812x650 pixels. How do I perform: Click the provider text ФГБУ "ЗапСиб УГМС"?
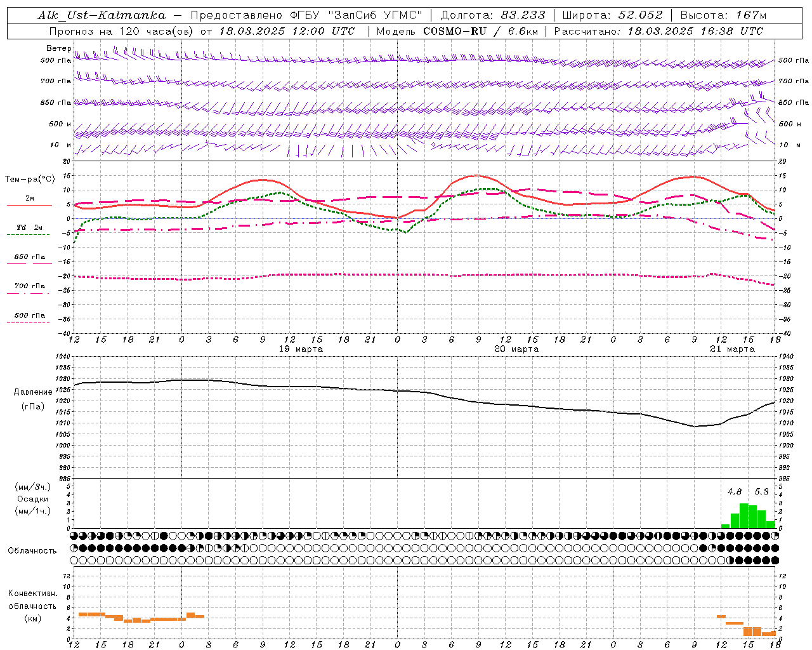(357, 15)
